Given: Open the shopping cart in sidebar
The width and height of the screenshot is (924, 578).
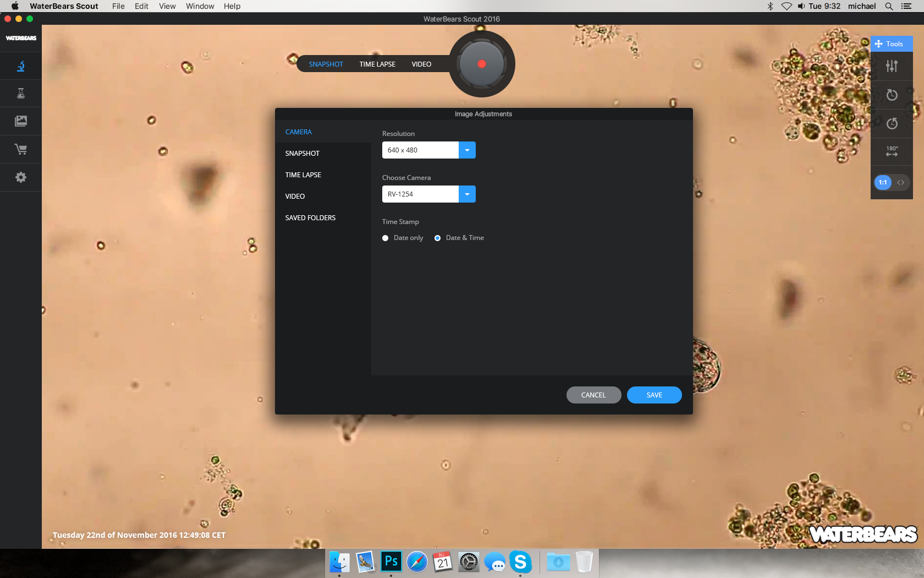Looking at the screenshot, I should [21, 149].
